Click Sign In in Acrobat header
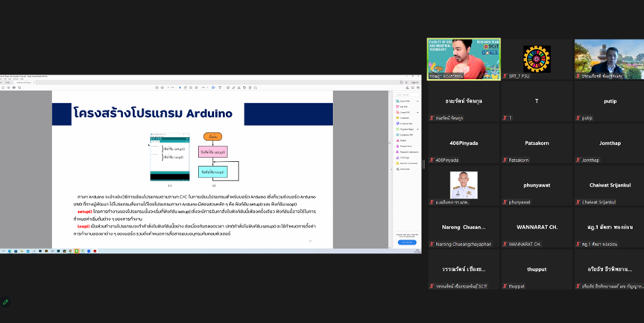Screen dimensions: 644x323 click(x=414, y=82)
